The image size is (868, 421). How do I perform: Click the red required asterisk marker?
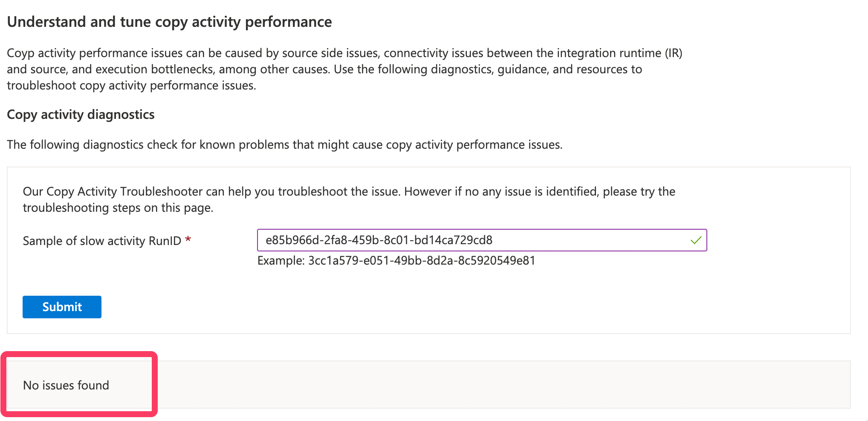coord(188,240)
